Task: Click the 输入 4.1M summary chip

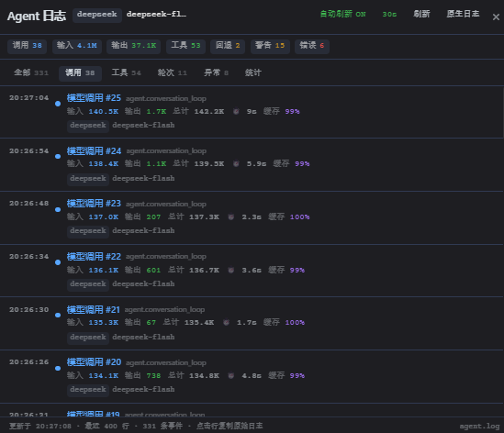Action: click(77, 46)
